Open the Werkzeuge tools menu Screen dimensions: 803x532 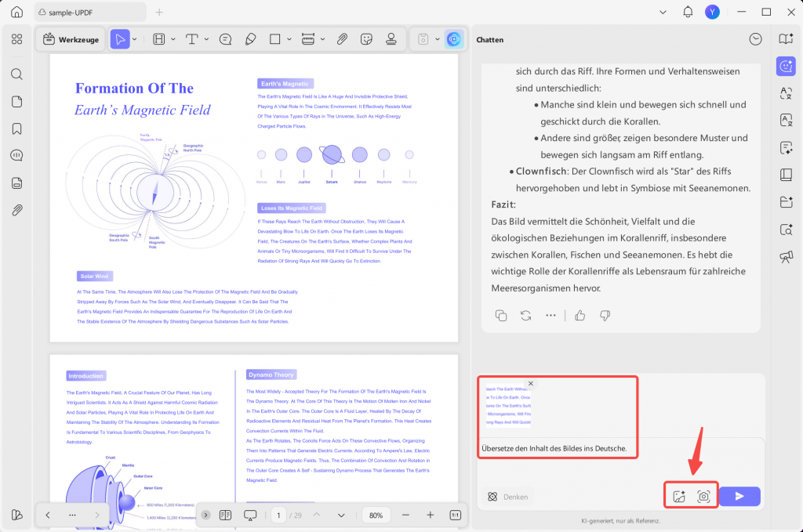click(71, 39)
